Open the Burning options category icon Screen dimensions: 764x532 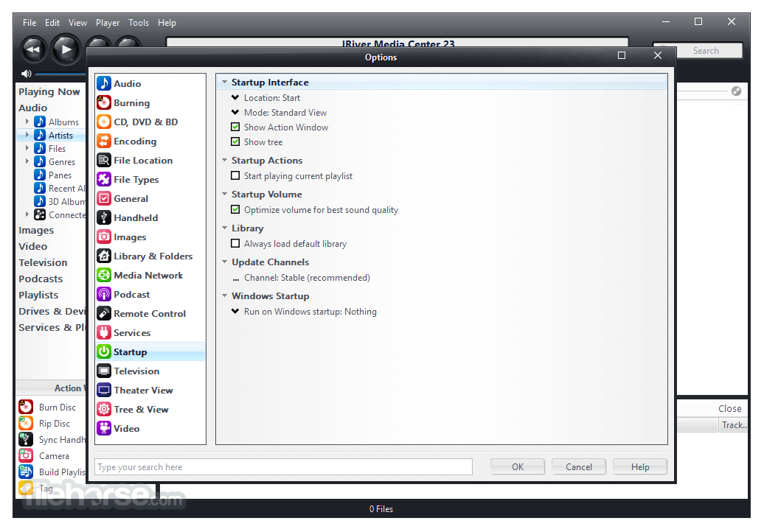click(104, 102)
